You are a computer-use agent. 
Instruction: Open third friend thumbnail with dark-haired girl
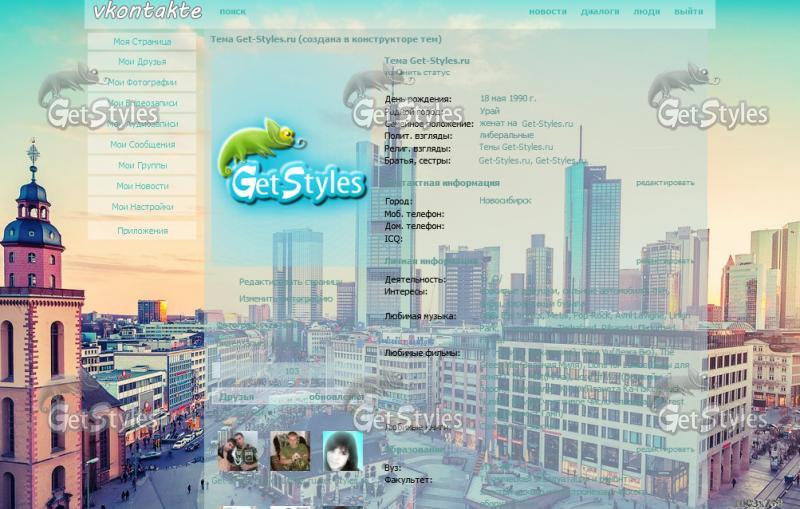tap(343, 451)
